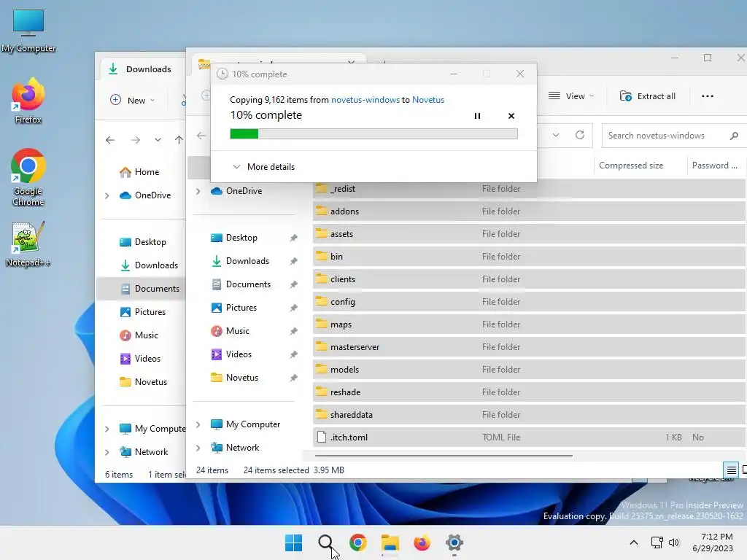Show hidden system tray icons

coord(634,542)
